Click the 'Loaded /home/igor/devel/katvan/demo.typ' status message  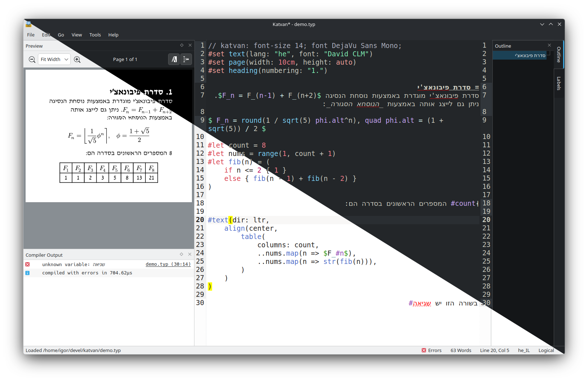(73, 351)
